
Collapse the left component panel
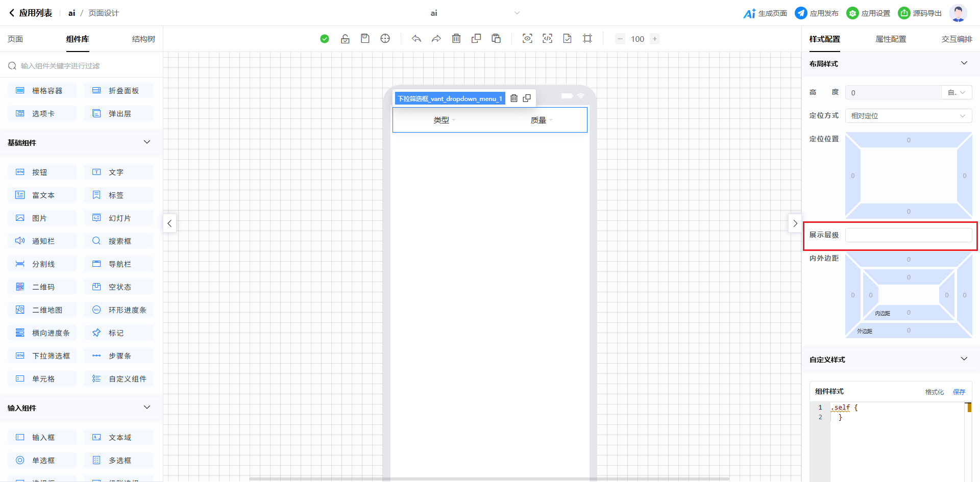(169, 223)
